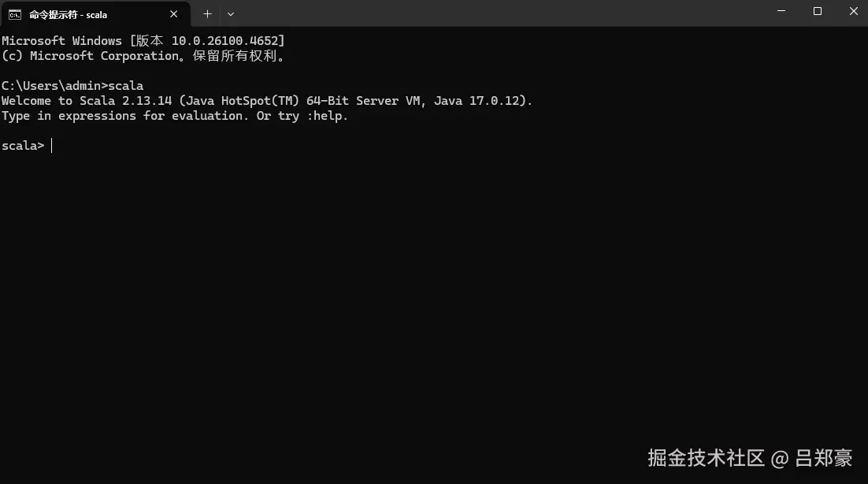
Task: Click the author name 吕郑豪
Action: pyautogui.click(x=825, y=457)
